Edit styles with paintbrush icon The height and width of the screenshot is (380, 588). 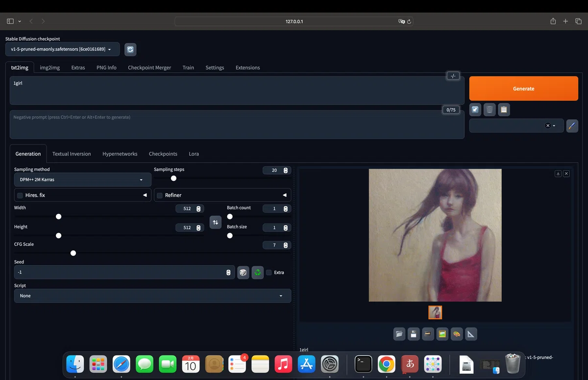click(572, 125)
